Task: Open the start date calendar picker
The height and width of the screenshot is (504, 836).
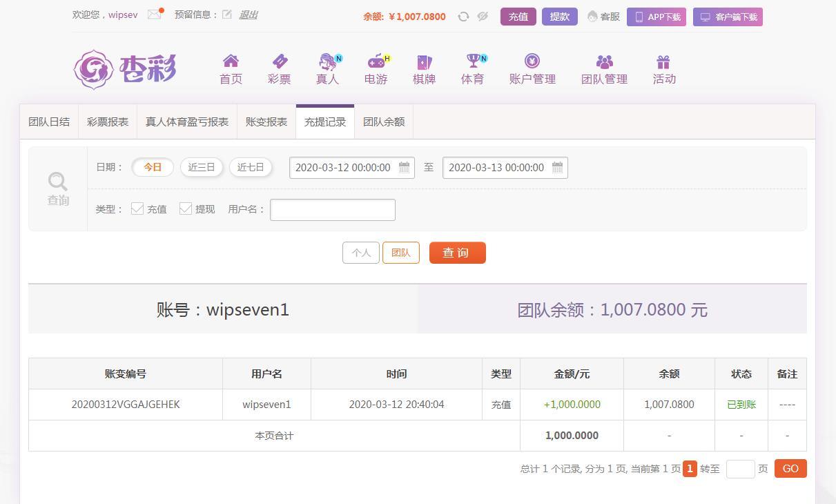Action: click(x=405, y=167)
